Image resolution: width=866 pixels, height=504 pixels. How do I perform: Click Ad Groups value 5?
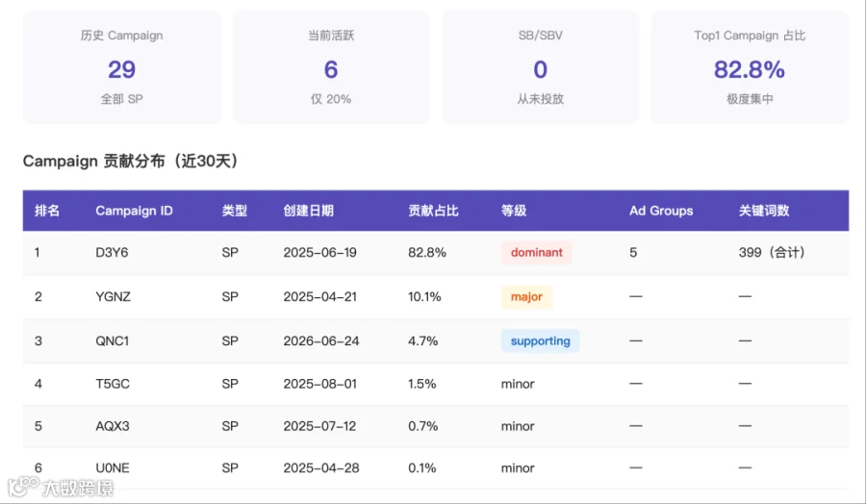(x=633, y=252)
